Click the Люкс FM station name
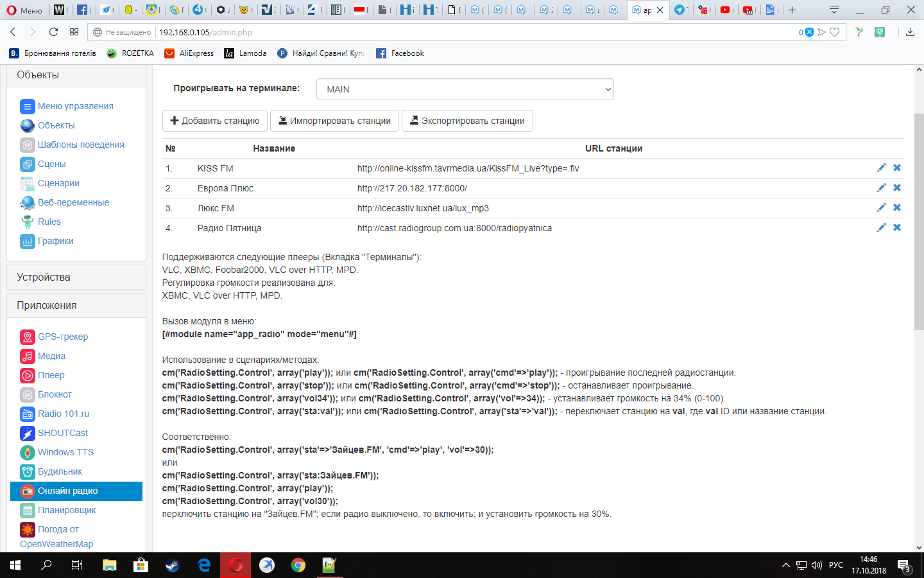 tap(216, 208)
